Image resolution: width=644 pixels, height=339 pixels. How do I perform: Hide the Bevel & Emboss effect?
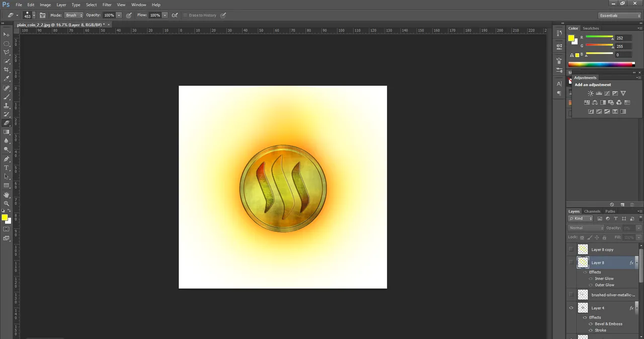click(x=591, y=324)
